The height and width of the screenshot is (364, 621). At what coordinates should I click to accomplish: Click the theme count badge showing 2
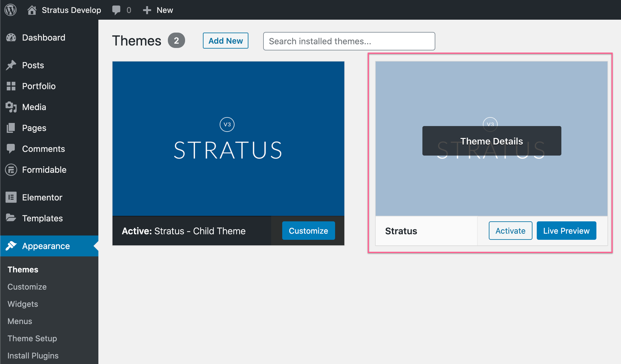pyautogui.click(x=176, y=41)
